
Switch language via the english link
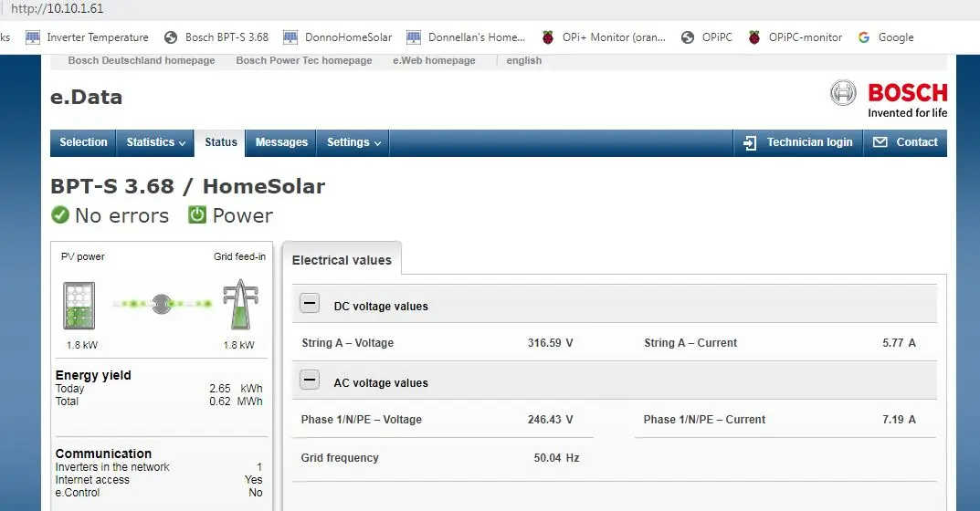coord(523,60)
